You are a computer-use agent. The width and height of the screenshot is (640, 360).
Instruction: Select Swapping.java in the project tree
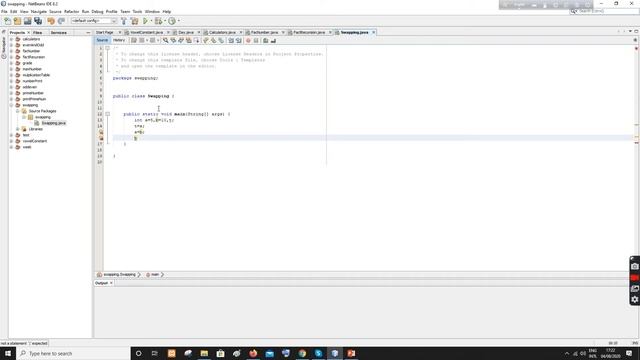point(53,123)
